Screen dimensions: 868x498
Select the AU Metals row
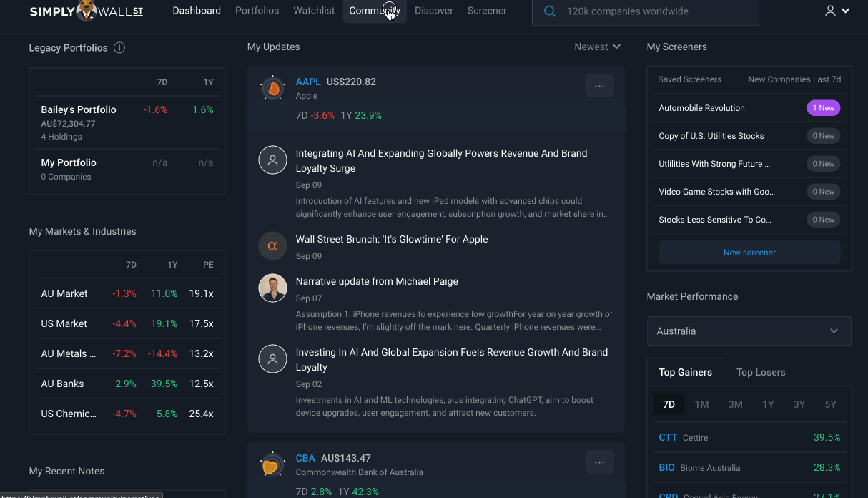[x=127, y=353]
